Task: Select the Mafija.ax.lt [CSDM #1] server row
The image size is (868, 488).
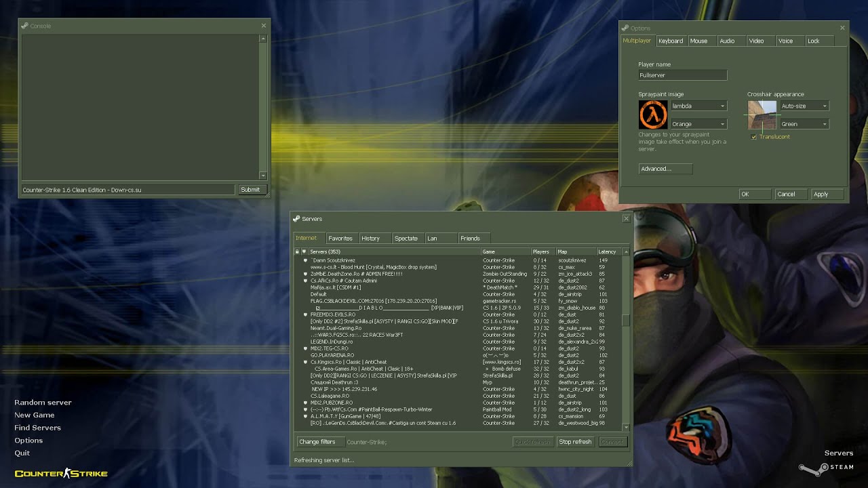Action: coord(458,287)
